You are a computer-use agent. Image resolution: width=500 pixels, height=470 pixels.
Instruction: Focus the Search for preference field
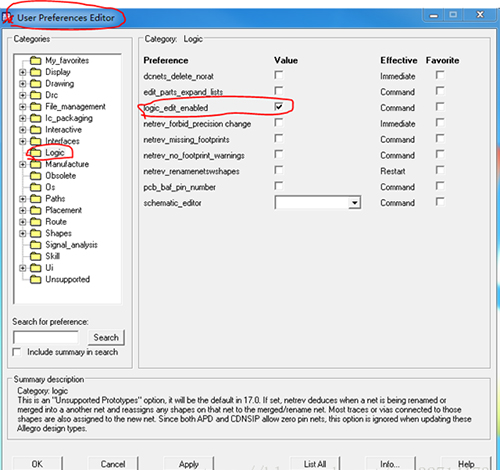point(46,337)
